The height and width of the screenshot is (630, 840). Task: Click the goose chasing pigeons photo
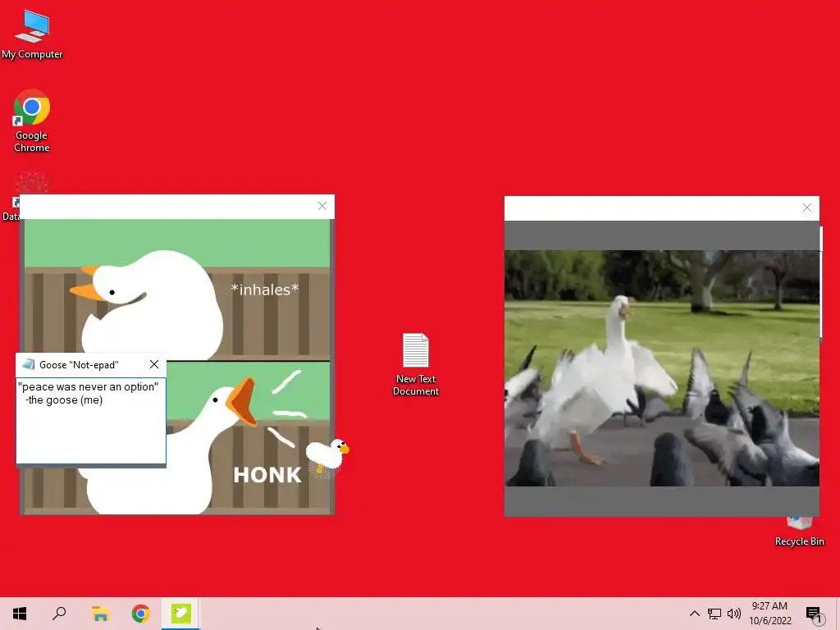[x=662, y=368]
